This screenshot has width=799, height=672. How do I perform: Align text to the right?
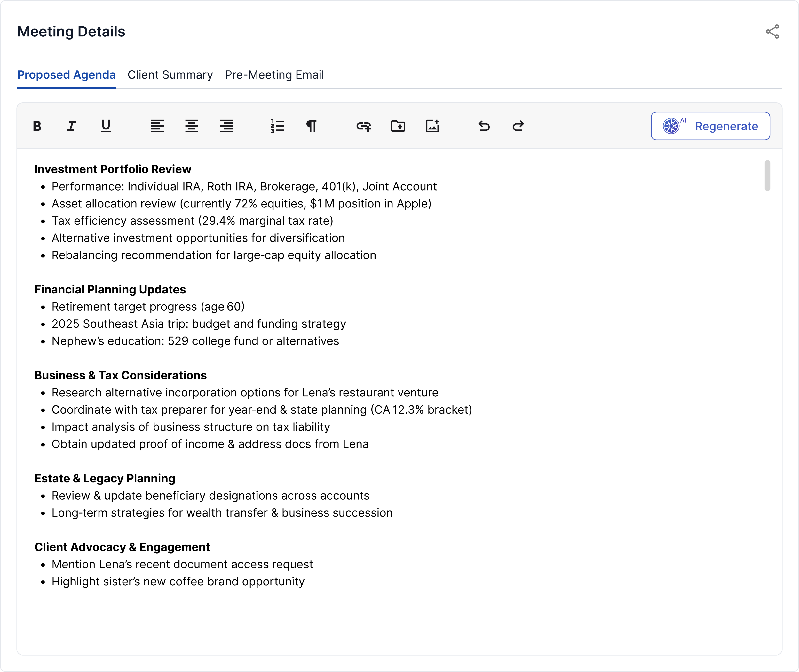[x=226, y=126]
